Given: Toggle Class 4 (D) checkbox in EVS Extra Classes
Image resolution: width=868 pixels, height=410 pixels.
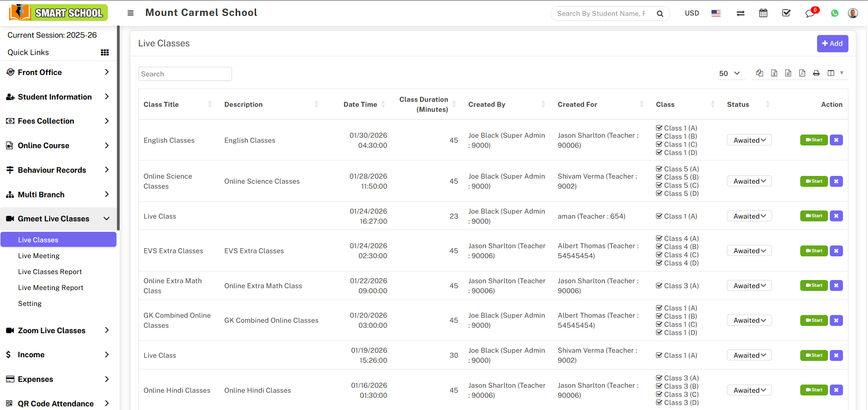Looking at the screenshot, I should tap(659, 263).
